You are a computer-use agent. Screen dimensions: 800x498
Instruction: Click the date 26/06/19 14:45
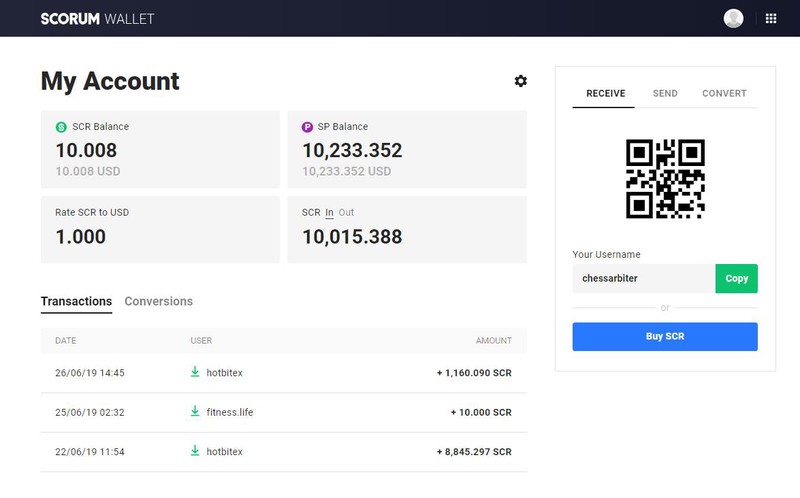pyautogui.click(x=90, y=373)
